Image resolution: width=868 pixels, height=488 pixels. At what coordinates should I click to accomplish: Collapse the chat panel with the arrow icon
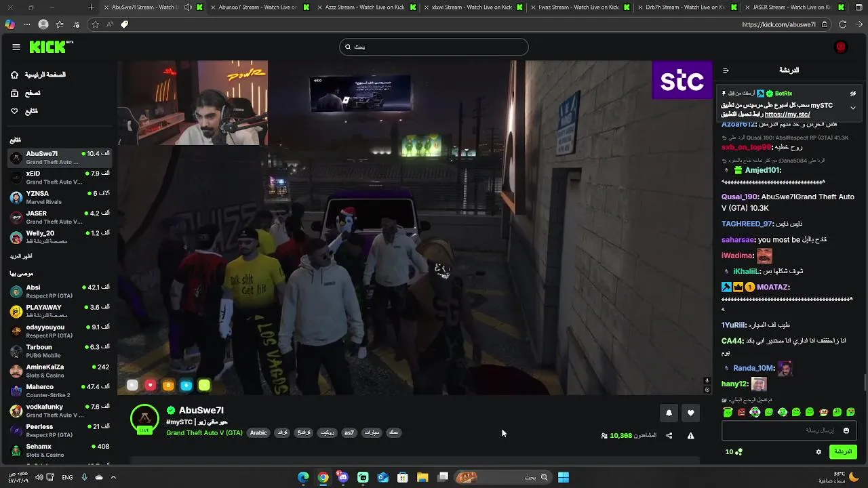pos(726,70)
